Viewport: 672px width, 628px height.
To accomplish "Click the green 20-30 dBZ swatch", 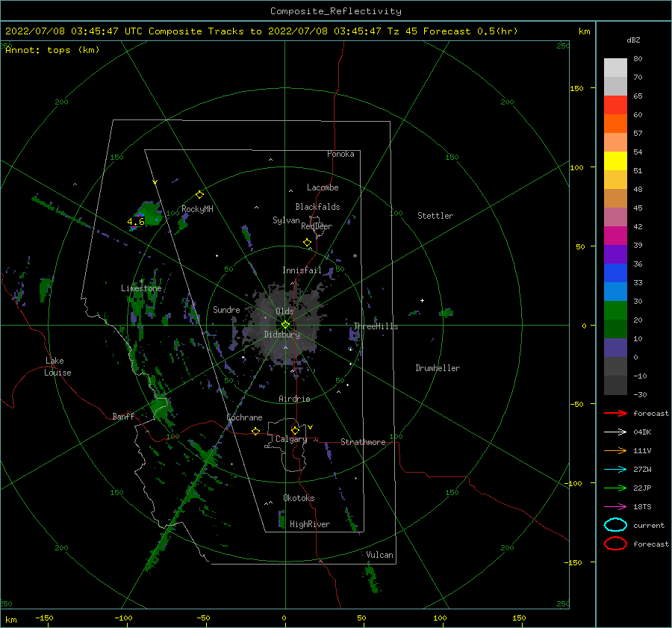I will 615,311.
